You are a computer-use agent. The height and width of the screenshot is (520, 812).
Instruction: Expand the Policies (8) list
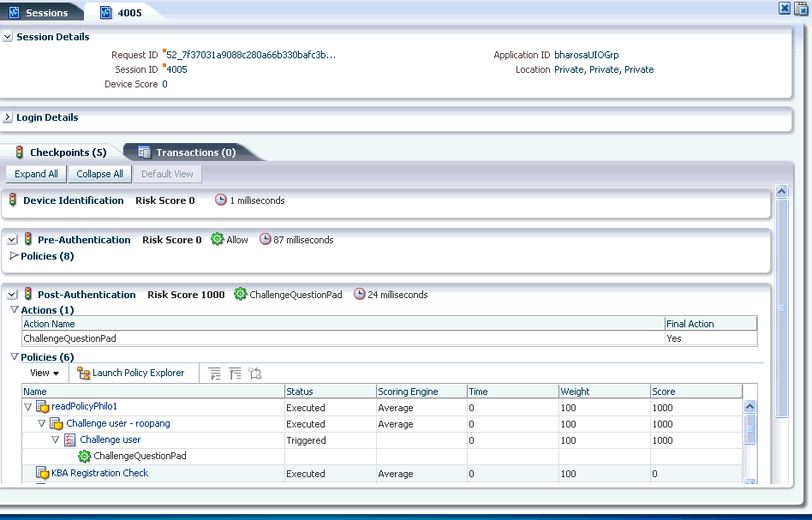coord(14,255)
